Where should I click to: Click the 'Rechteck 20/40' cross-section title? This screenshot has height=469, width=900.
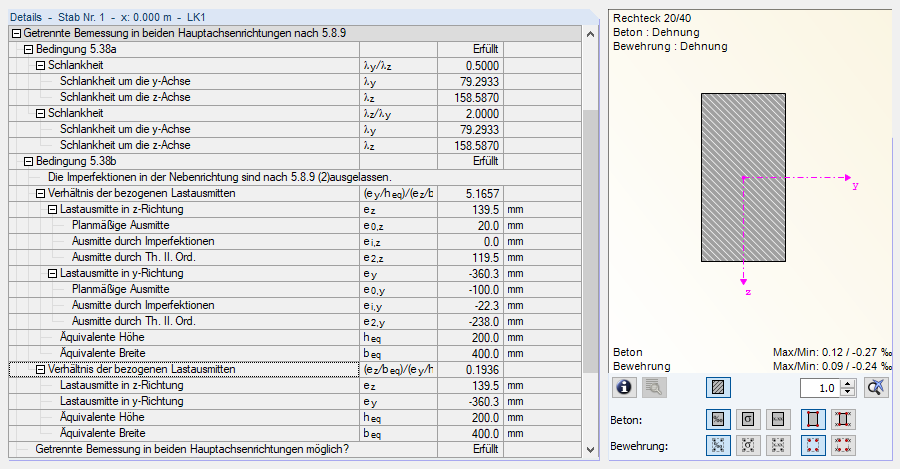(x=652, y=18)
